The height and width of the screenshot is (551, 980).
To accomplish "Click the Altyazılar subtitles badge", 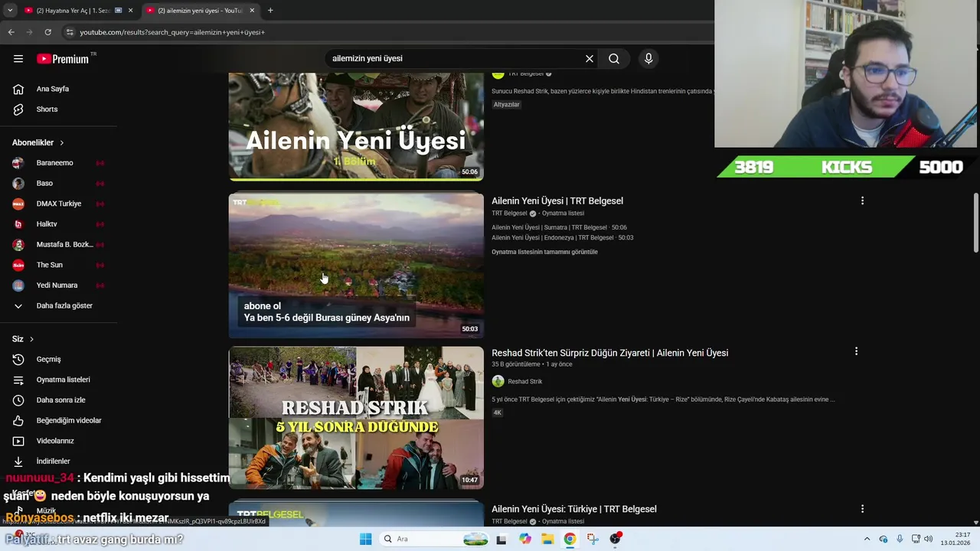I will (x=506, y=104).
